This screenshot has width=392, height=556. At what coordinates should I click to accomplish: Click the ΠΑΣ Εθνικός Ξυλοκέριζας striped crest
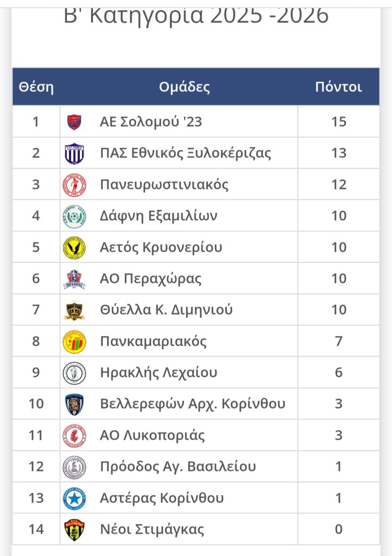point(74,153)
